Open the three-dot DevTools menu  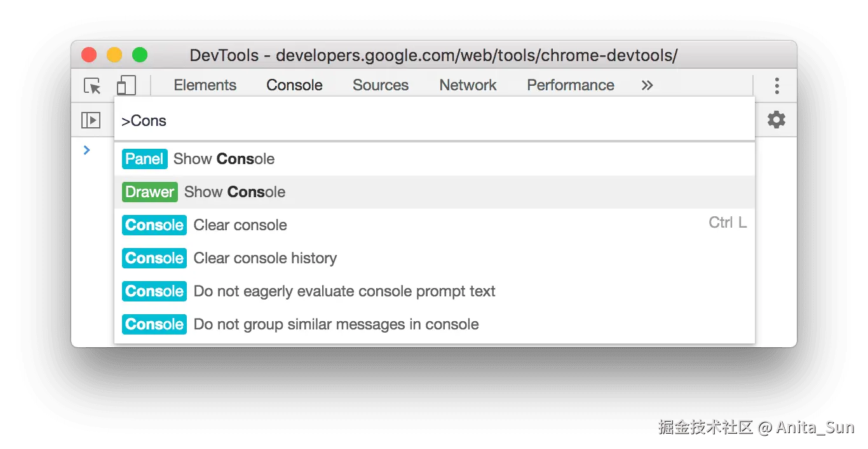pyautogui.click(x=776, y=86)
